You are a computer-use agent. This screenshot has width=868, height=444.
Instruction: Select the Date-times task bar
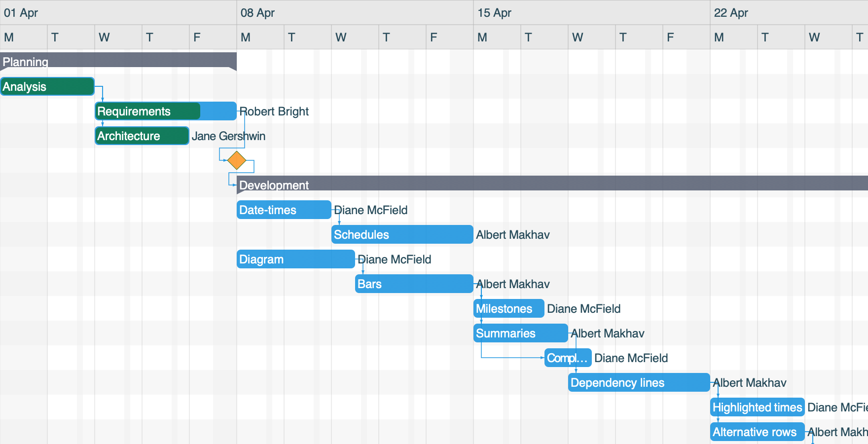(x=284, y=210)
